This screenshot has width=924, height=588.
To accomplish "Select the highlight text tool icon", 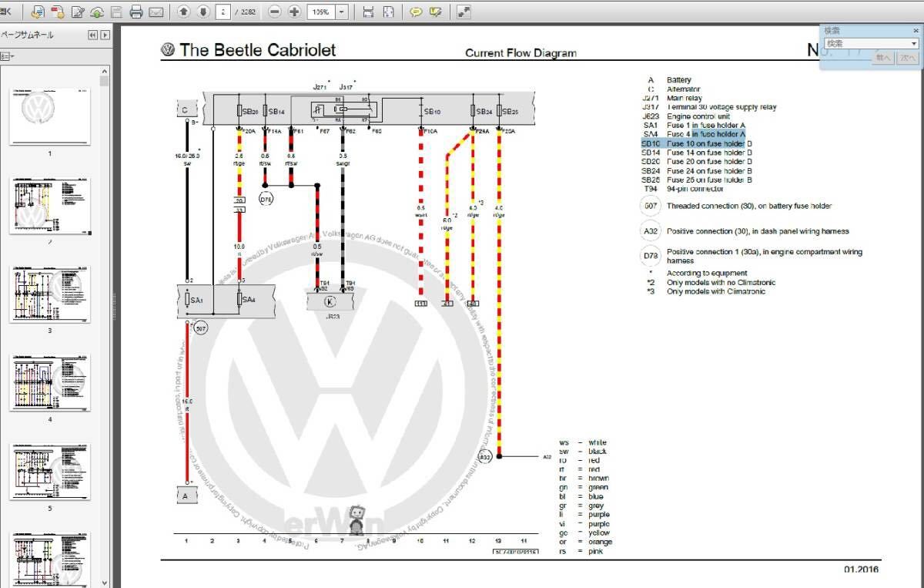I will [436, 12].
